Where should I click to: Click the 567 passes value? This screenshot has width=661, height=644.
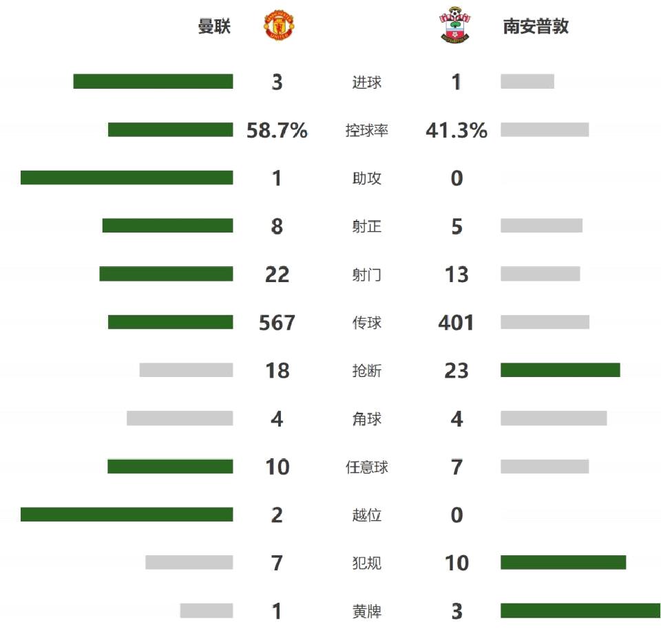[277, 323]
